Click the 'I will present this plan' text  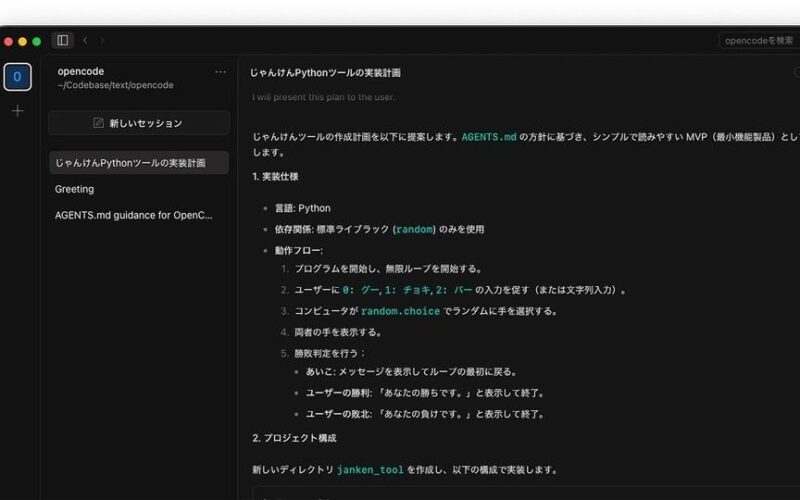[x=323, y=97]
